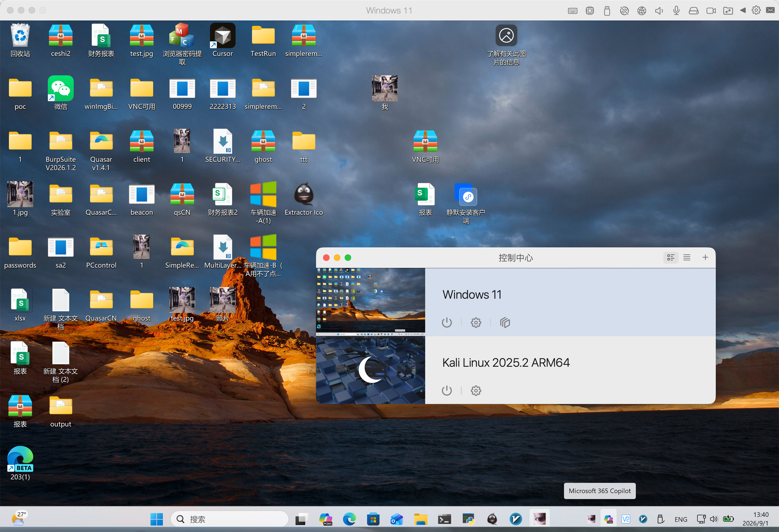Select the 静默安装客户端 installer icon

click(466, 203)
